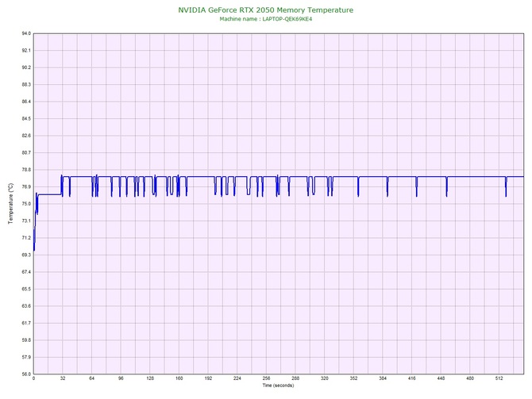Click the 384 x-axis time label
Image resolution: width=532 pixels, height=399 pixels.
pyautogui.click(x=383, y=378)
